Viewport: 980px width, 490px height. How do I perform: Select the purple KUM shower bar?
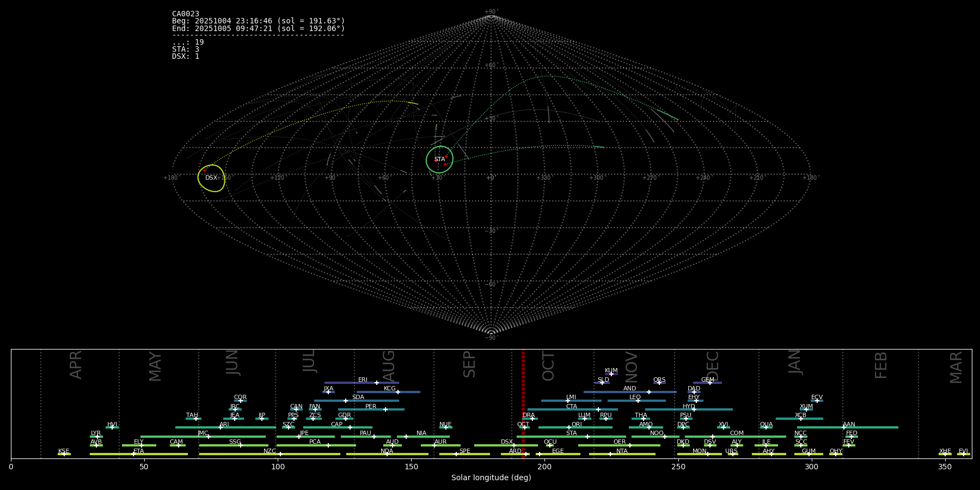(x=611, y=374)
